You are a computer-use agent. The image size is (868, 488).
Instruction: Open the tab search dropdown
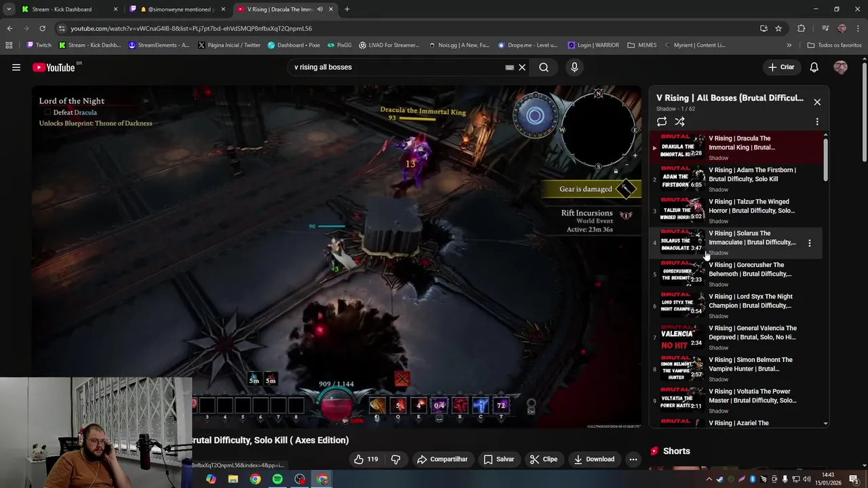coord(9,9)
